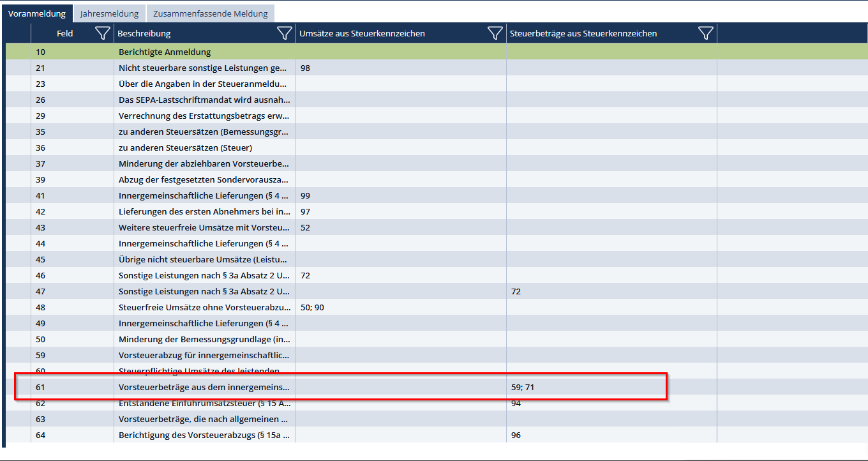Open filter for the Beschreibung column
Viewport: 868px width, 461px height.
click(x=285, y=34)
